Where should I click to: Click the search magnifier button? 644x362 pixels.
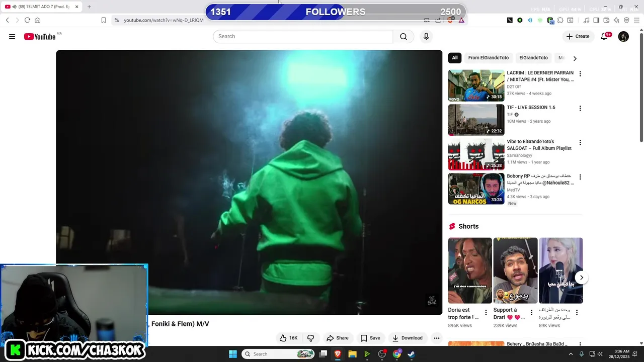404,36
